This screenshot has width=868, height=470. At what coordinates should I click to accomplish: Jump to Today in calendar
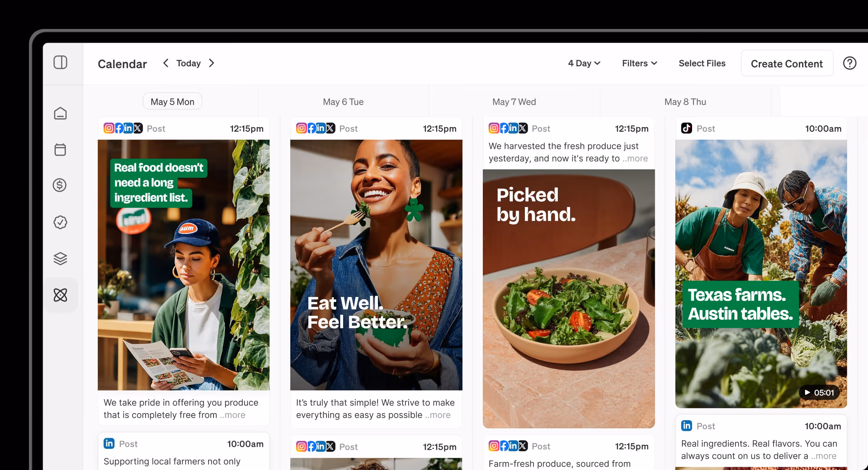189,63
